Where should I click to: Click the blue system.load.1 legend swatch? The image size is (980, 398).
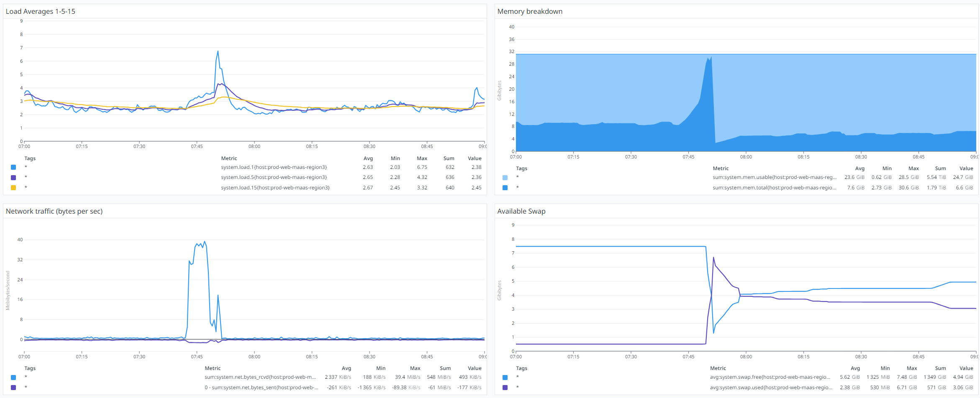13,167
